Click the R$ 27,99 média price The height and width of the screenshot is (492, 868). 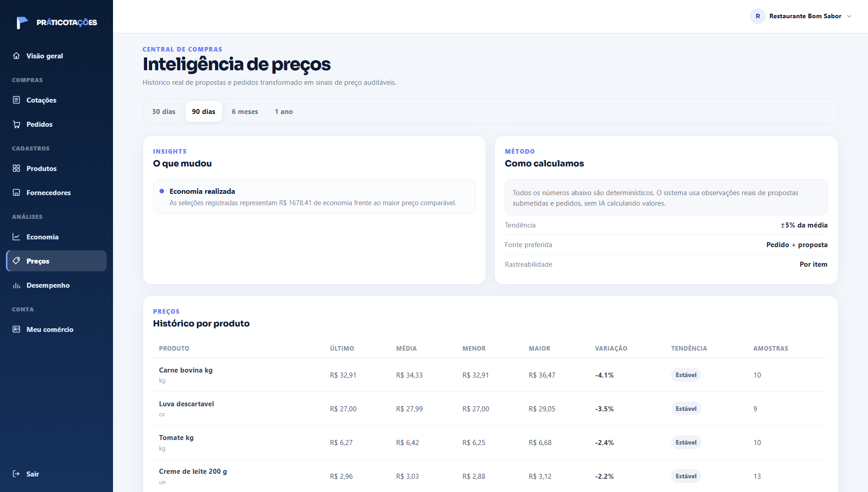coord(409,409)
